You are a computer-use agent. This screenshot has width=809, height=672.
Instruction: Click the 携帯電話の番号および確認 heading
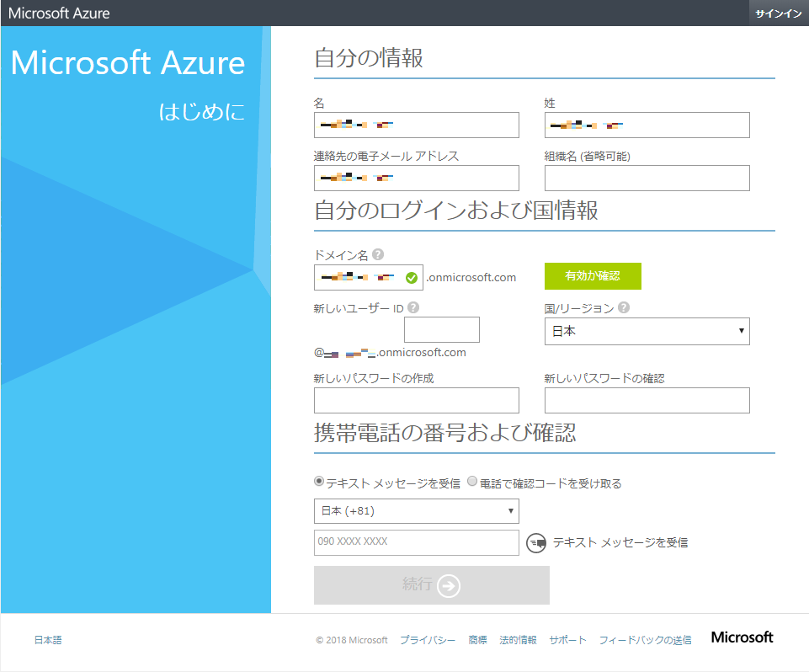click(444, 433)
